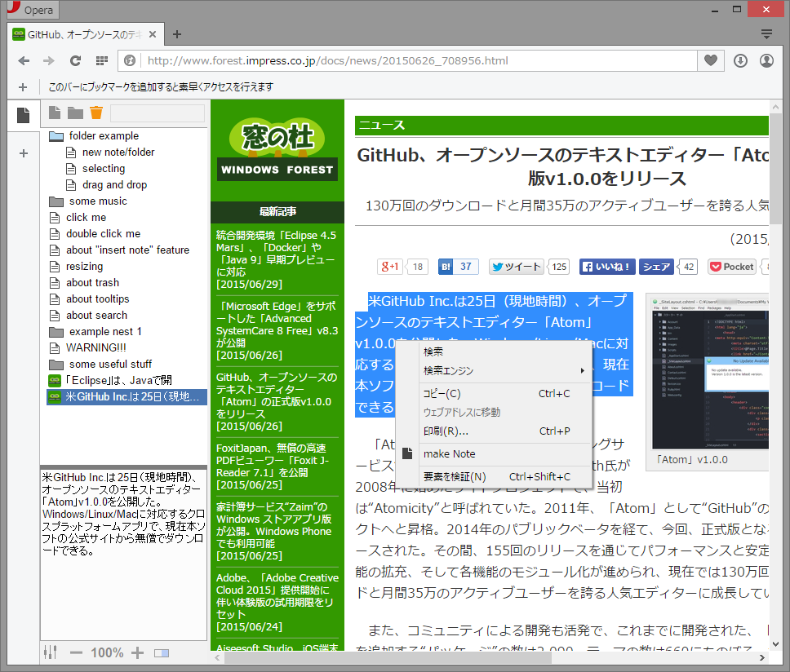
Task: Navigate back with the back arrow
Action: 23,60
